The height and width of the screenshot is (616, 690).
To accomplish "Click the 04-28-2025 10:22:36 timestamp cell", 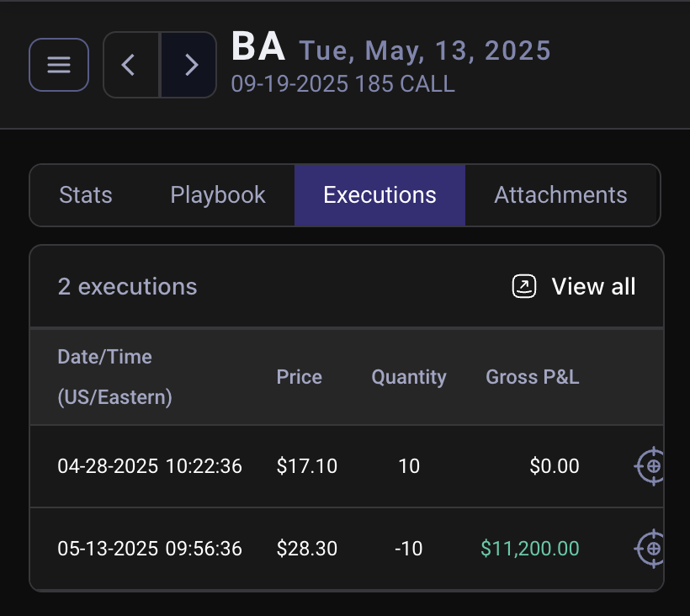I will 150,466.
